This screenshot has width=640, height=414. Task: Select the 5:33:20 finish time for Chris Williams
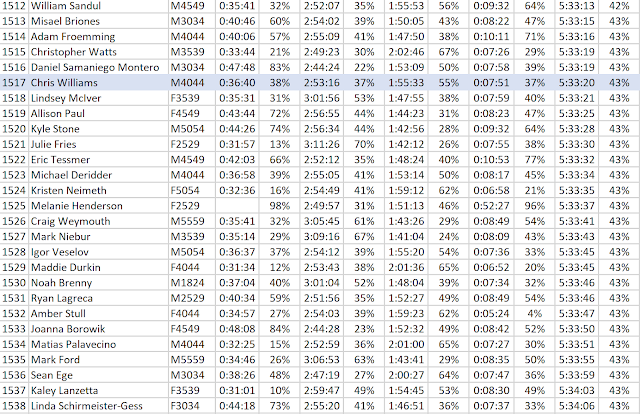(x=576, y=83)
